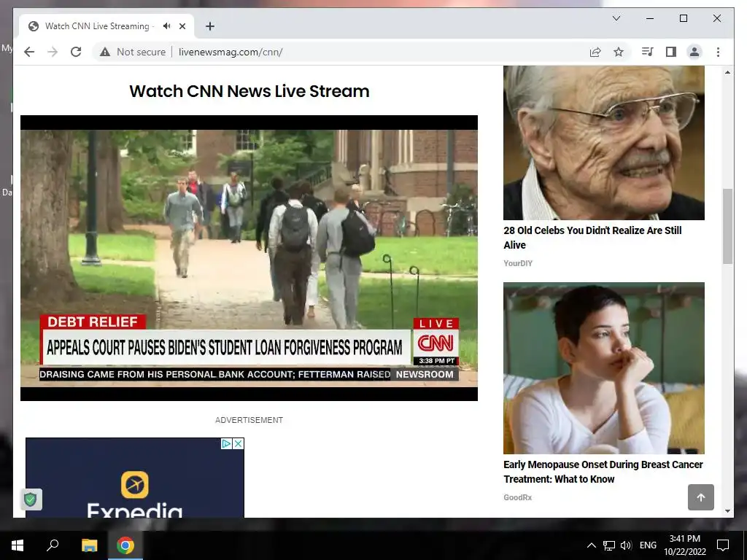Open the old celebs article thumbnail
Screen dimensions: 747x560
tap(603, 143)
